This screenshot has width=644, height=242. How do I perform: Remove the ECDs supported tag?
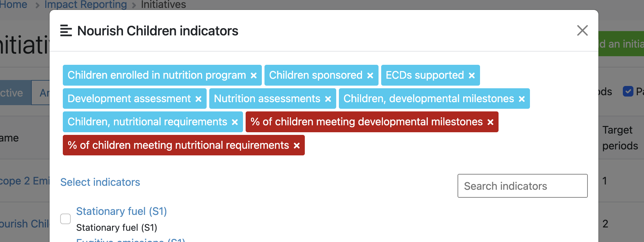472,76
